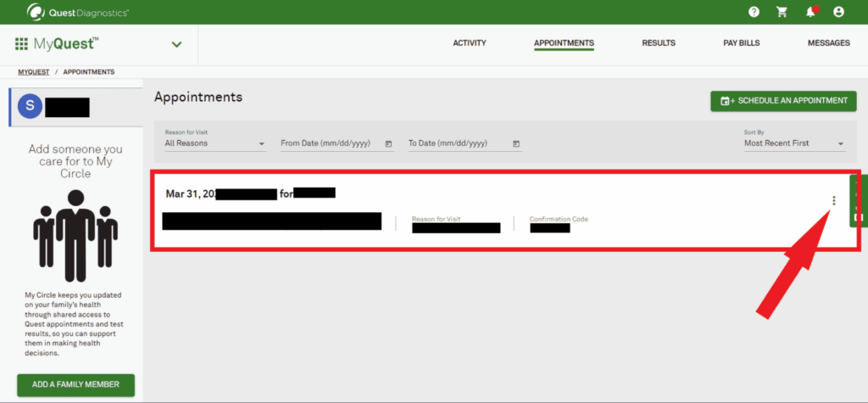Open the help question mark icon
Image resolution: width=868 pixels, height=403 pixels.
[754, 12]
